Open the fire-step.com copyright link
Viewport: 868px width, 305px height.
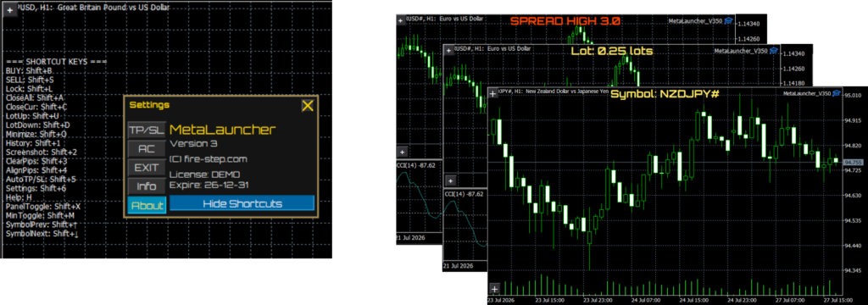pos(209,159)
